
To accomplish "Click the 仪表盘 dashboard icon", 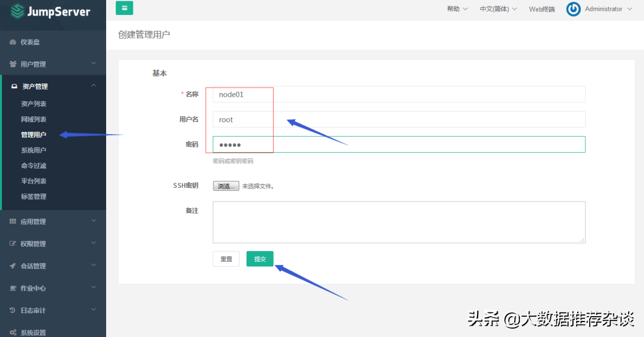I will (13, 42).
